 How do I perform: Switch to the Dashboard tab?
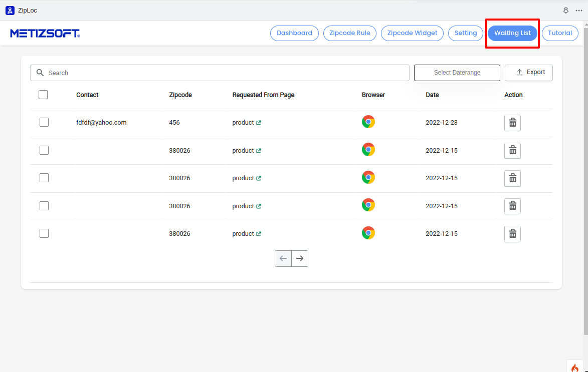tap(294, 33)
